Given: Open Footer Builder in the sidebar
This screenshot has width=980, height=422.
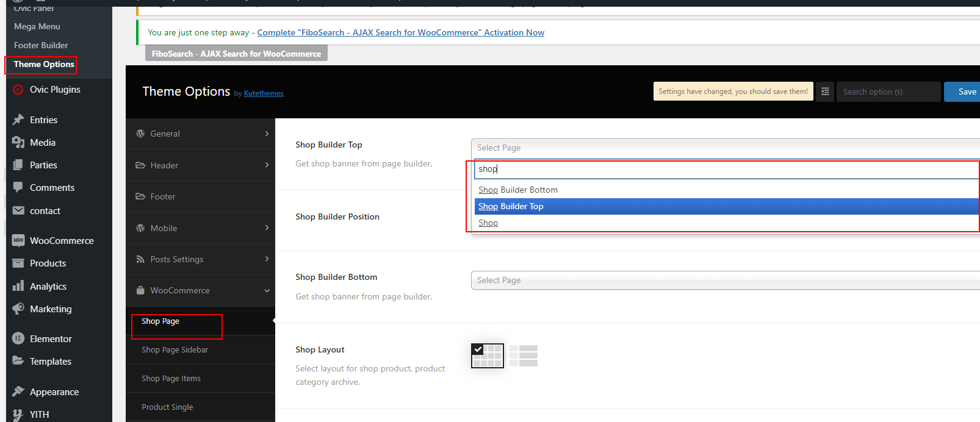Looking at the screenshot, I should click(x=41, y=45).
